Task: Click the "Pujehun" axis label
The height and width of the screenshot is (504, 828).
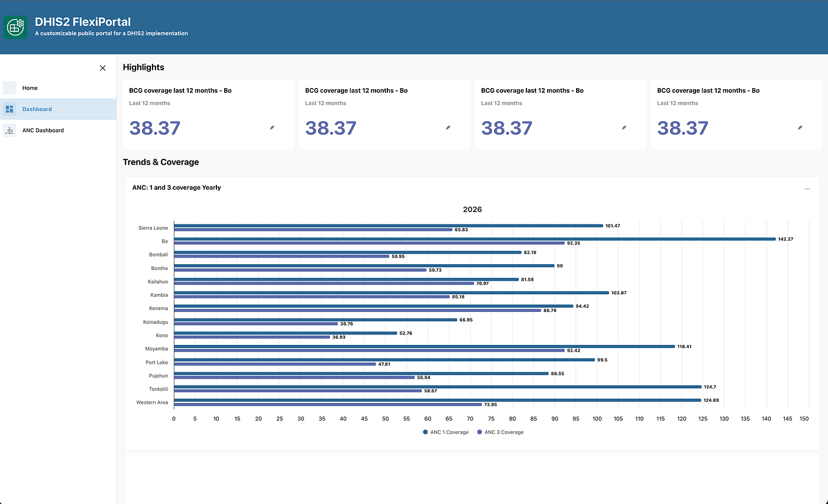Action: pyautogui.click(x=159, y=376)
